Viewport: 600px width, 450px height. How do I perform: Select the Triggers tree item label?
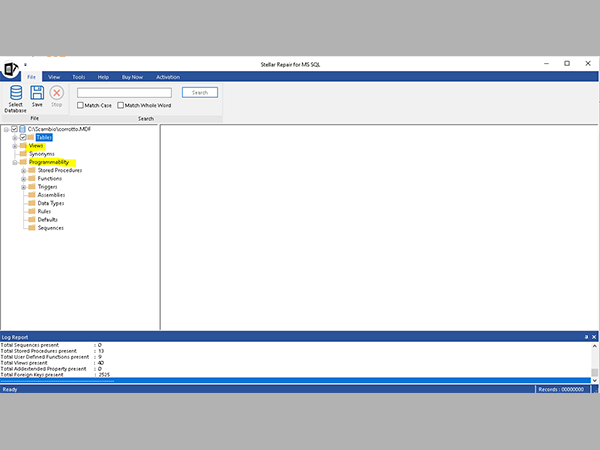click(47, 187)
